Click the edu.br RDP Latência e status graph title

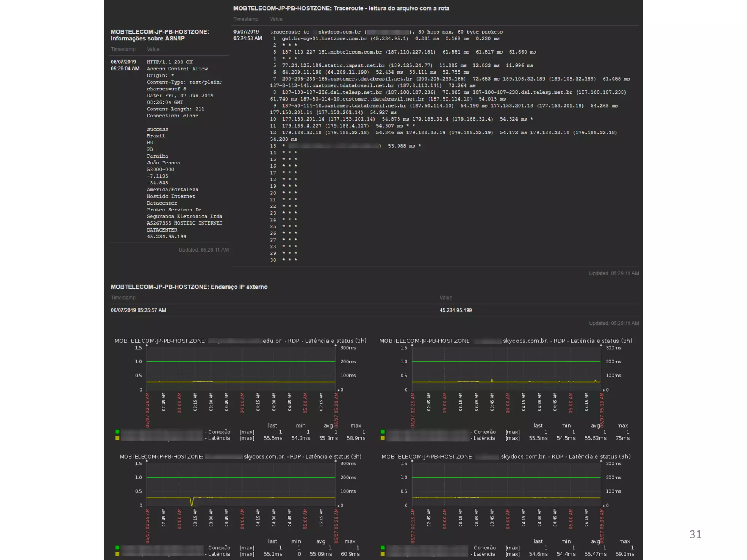click(x=240, y=341)
